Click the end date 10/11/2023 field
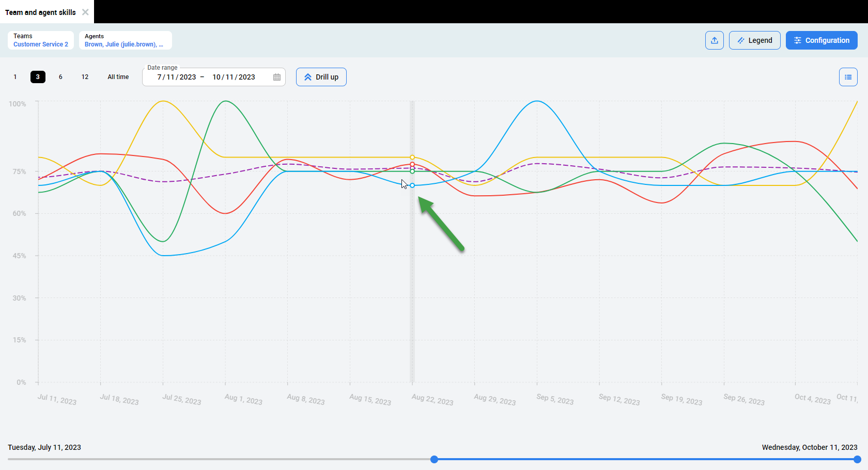Screen dimensions: 868x470 (x=234, y=77)
